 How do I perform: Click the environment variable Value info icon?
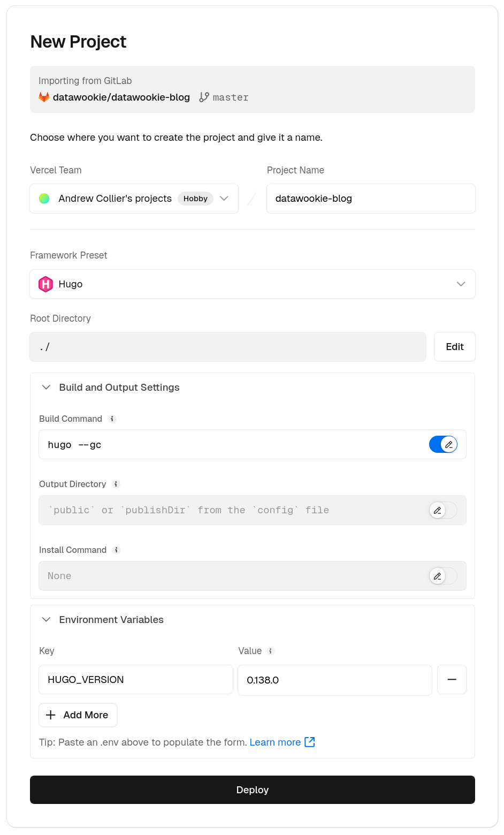click(x=271, y=651)
